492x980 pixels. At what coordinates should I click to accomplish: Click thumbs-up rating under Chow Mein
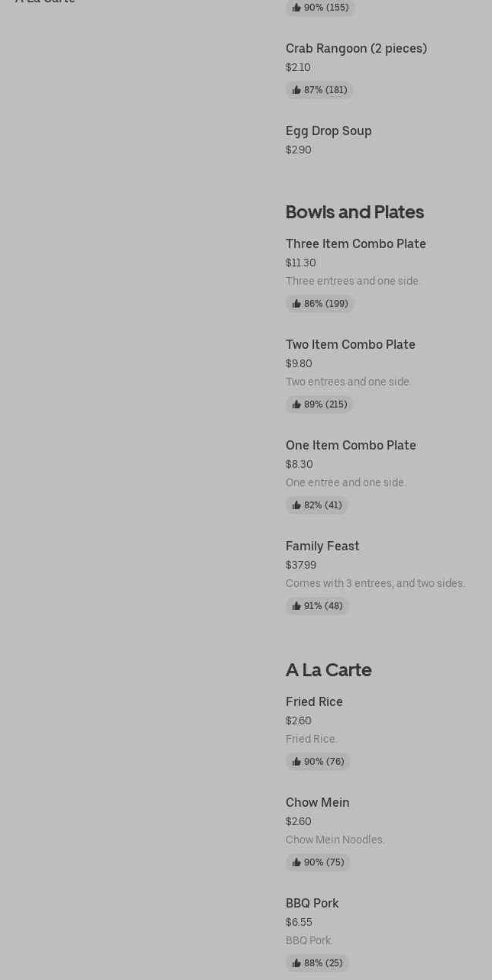318,862
